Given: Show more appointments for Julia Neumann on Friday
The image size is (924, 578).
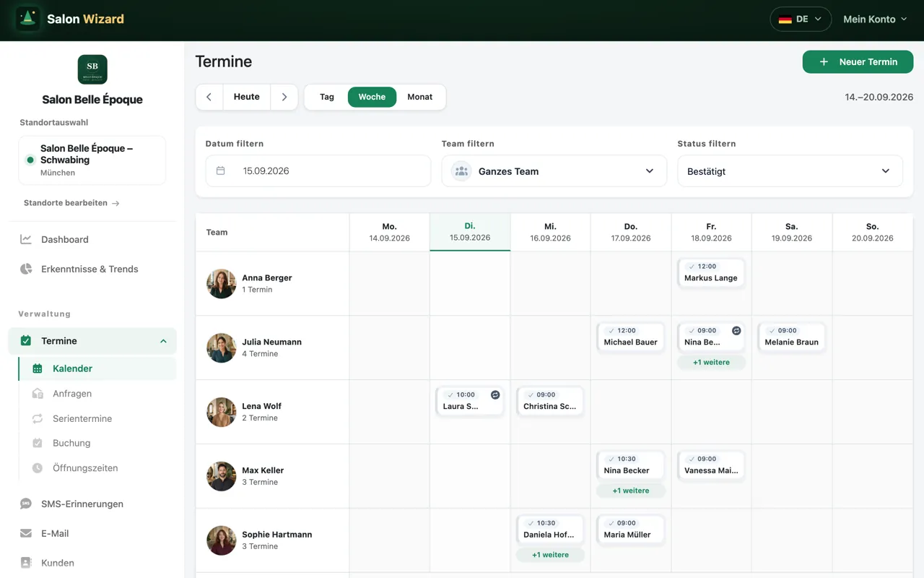Looking at the screenshot, I should 711,362.
